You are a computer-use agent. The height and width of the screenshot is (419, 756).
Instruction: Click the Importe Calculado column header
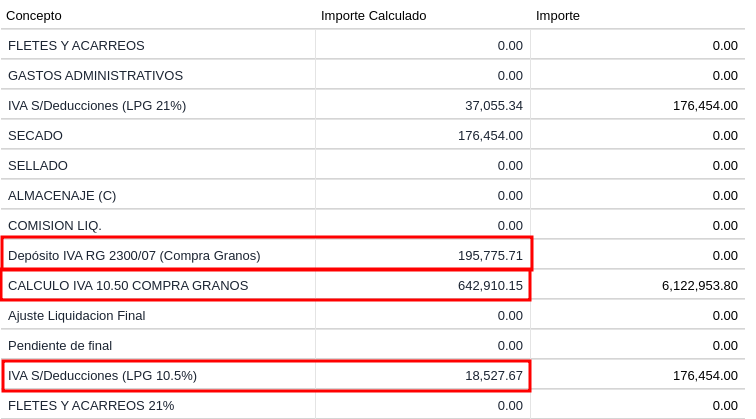coord(373,15)
